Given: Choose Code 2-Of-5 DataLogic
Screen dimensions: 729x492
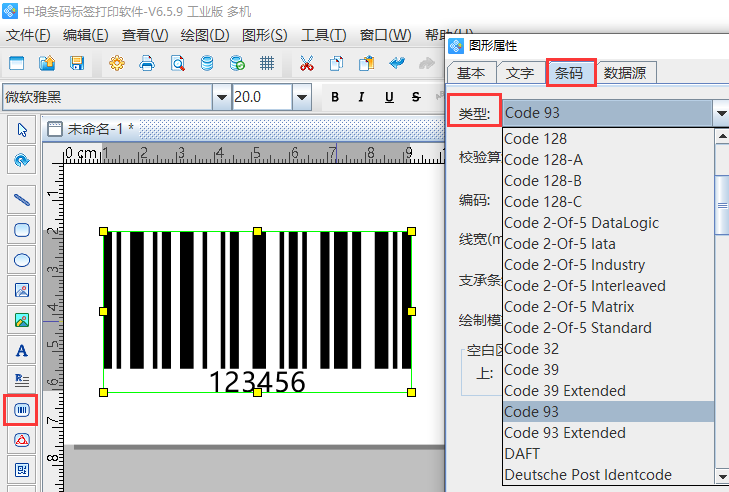Looking at the screenshot, I should [x=608, y=223].
